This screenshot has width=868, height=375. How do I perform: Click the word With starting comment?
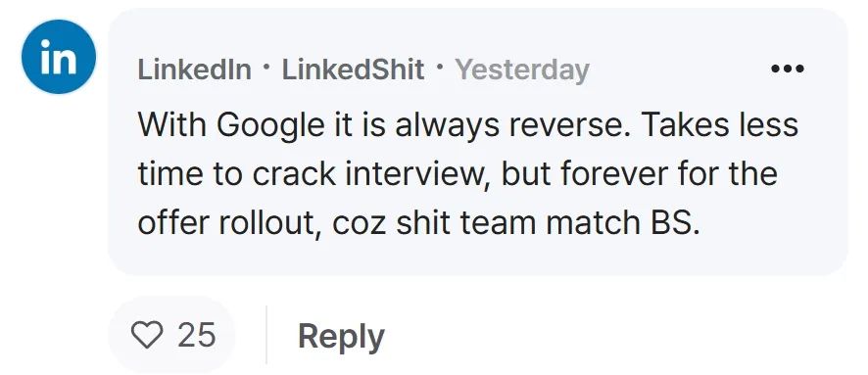click(x=172, y=124)
